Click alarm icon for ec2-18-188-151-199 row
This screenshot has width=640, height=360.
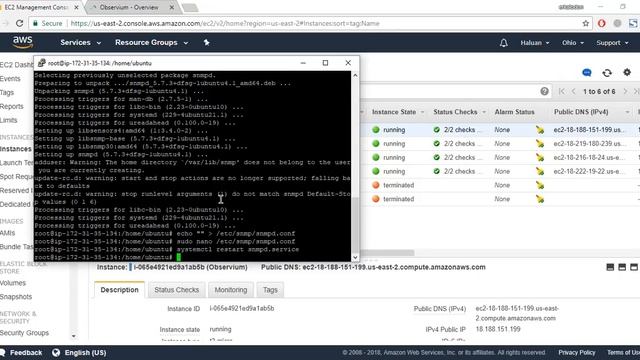point(540,130)
